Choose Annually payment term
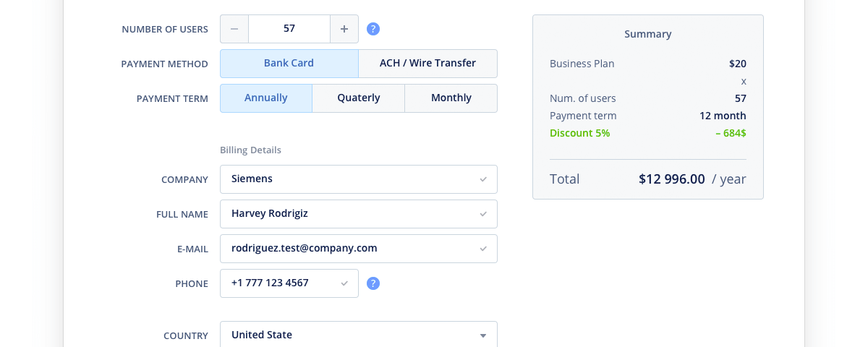 pyautogui.click(x=265, y=98)
